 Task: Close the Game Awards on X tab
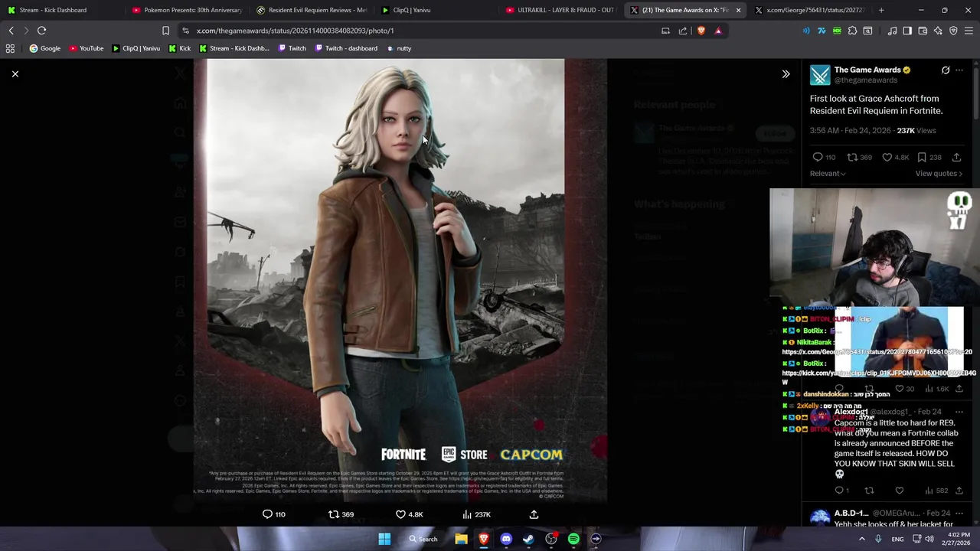(x=738, y=10)
